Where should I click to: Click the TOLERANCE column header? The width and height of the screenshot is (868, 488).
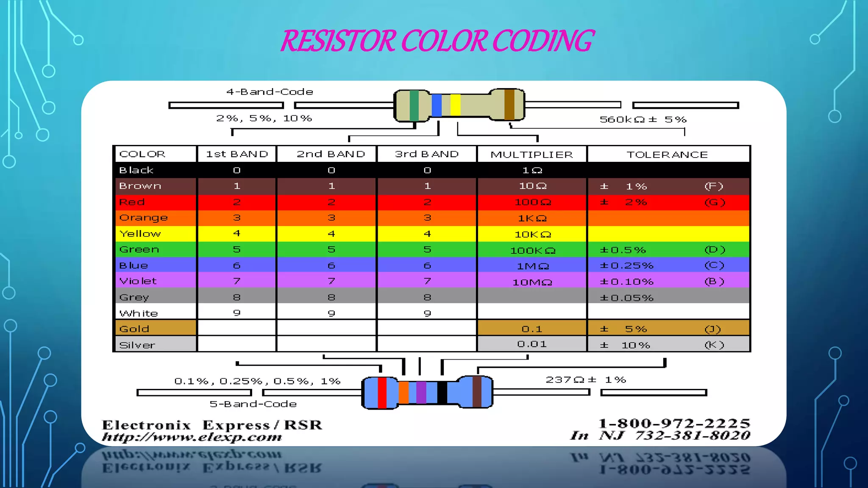click(x=668, y=155)
